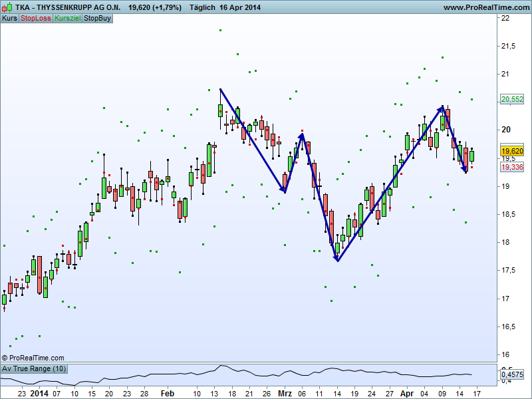
Task: Click the © ProRealTime.com copyright text
Action: pyautogui.click(x=33, y=358)
